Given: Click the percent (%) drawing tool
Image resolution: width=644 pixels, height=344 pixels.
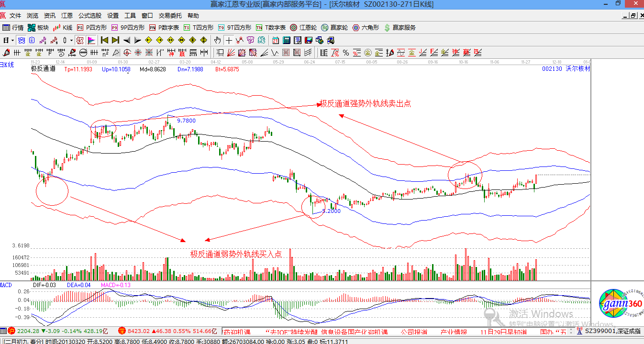Looking at the screenshot, I should point(345,53).
